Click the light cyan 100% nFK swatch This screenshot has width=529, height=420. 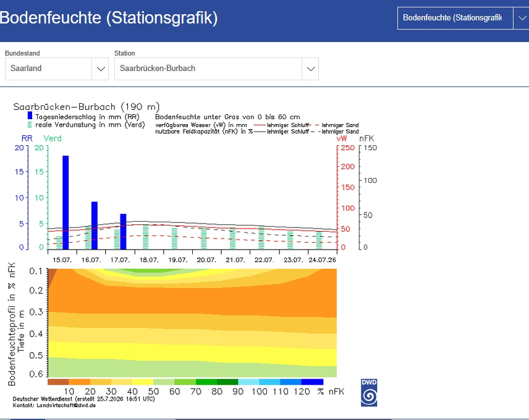coord(248,382)
